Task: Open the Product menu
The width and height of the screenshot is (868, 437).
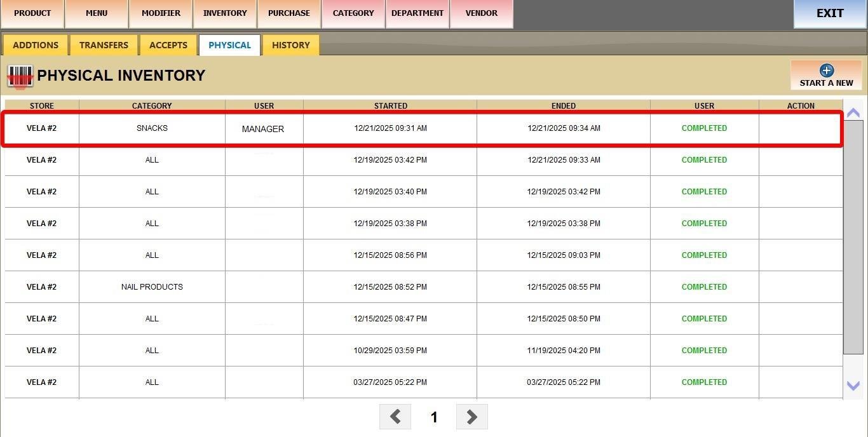Action: 32,13
